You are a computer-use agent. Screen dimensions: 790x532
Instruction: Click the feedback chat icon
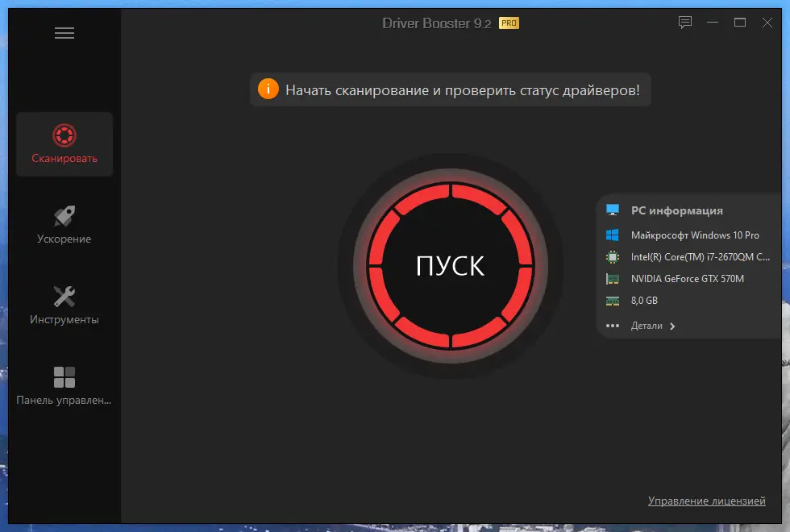point(685,23)
